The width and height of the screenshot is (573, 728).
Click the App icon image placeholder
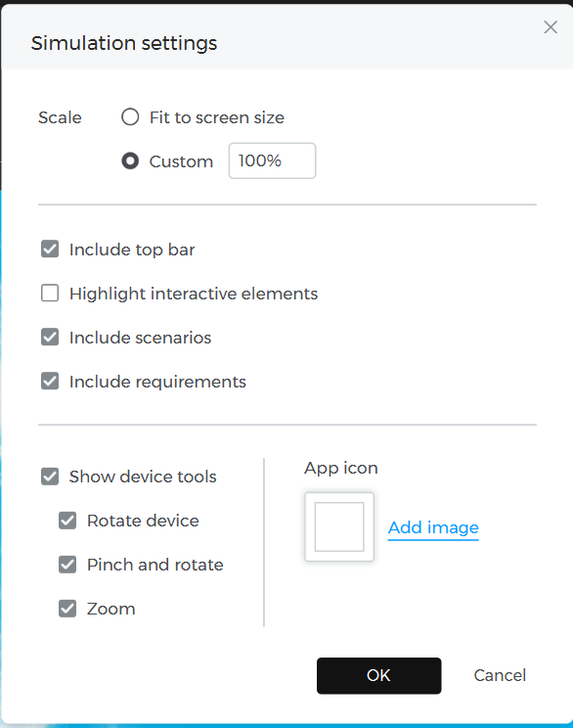tap(339, 527)
